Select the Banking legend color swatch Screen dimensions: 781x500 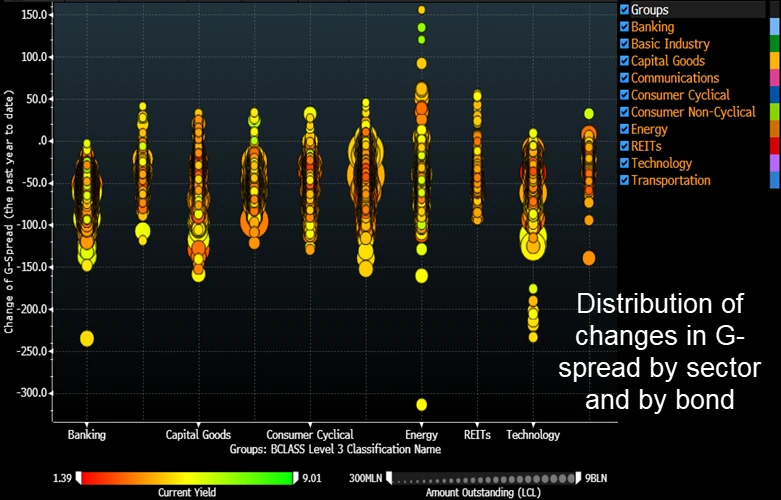[x=775, y=27]
